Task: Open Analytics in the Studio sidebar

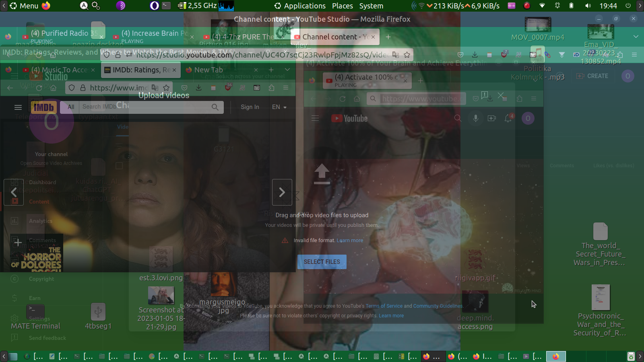Action: click(40, 221)
